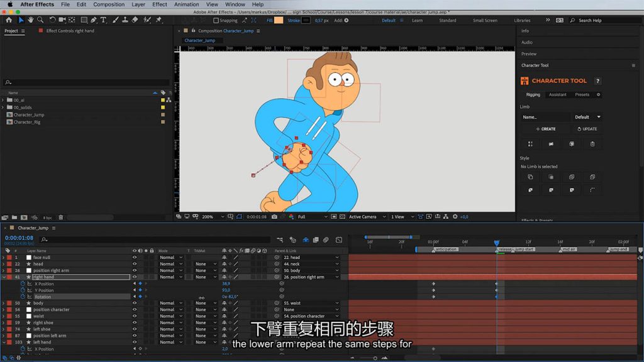Select the Rectangle shape tool
This screenshot has width=644, height=362.
84,19
